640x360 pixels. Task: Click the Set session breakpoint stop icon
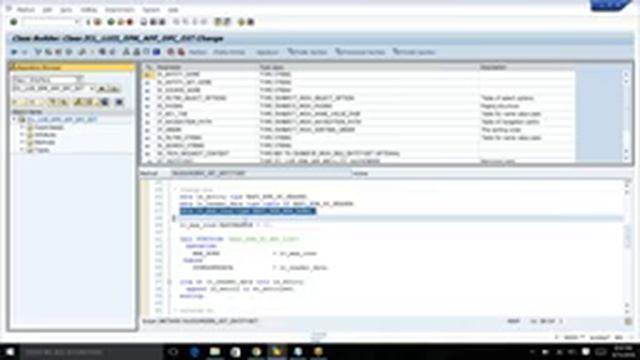click(171, 52)
